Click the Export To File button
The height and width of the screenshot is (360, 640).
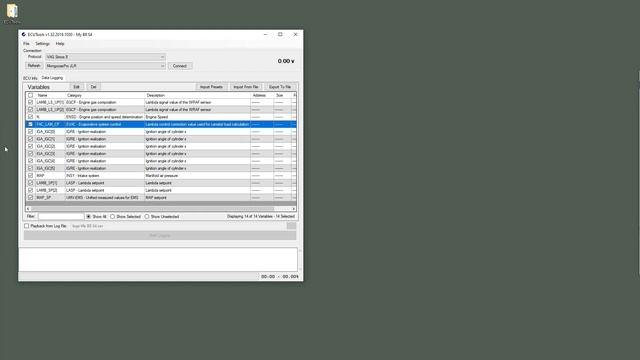(x=280, y=87)
